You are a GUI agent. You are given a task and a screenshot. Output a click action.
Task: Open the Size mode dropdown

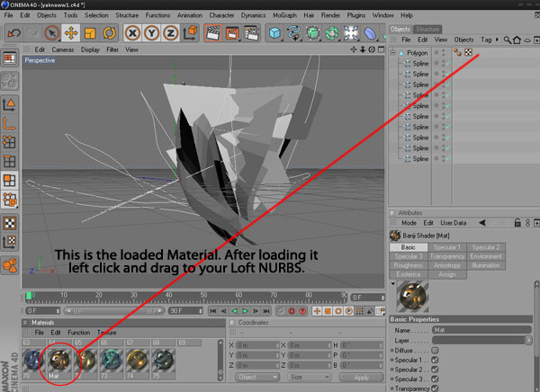point(309,378)
